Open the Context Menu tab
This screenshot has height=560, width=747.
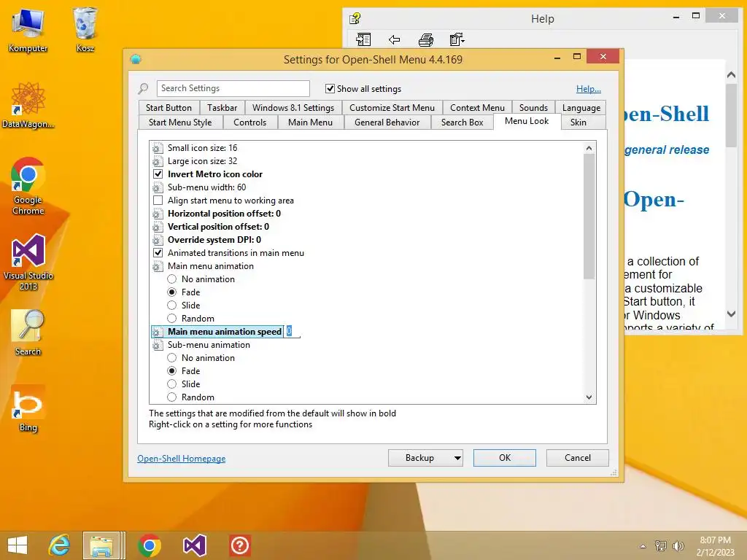477,108
